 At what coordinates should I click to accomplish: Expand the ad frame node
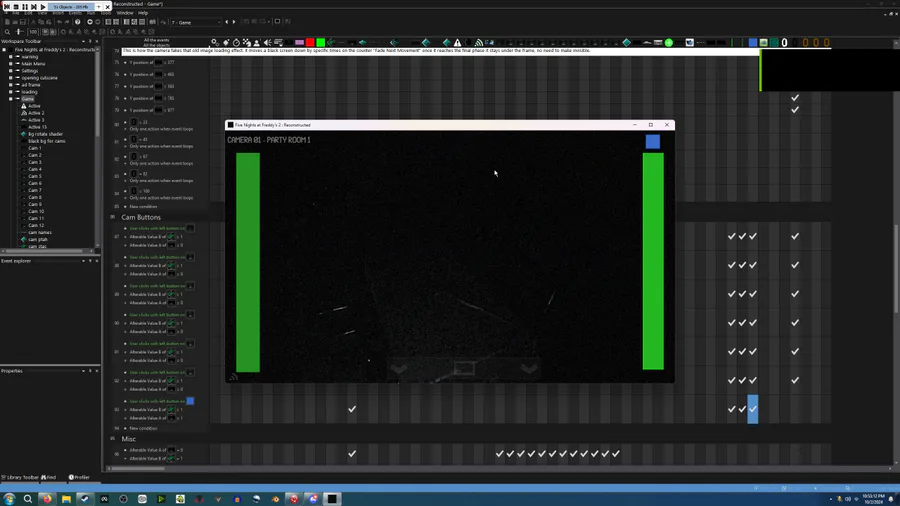[x=11, y=85]
